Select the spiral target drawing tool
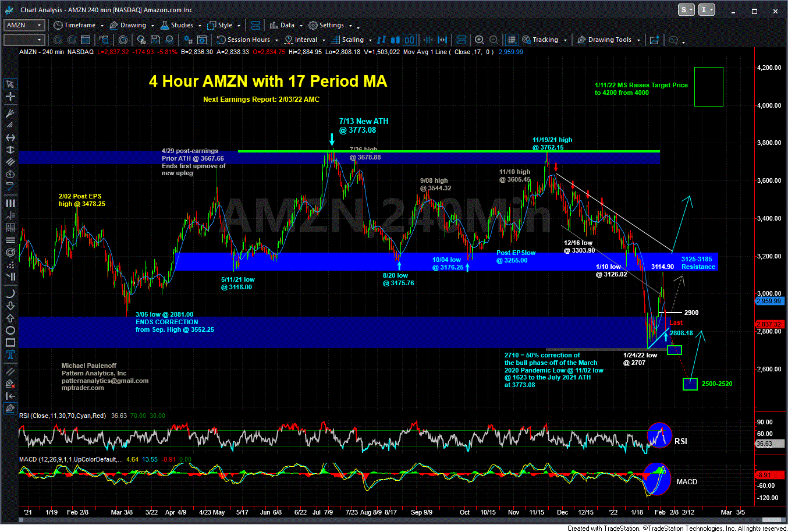Screen dimensions: 788x532 coord(10,253)
